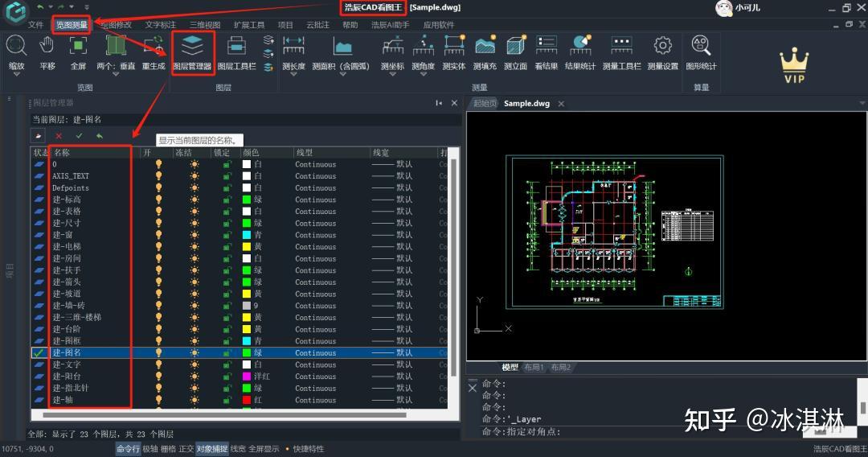Click the new layer icon in layer manager
This screenshot has height=457, width=868.
tap(39, 136)
